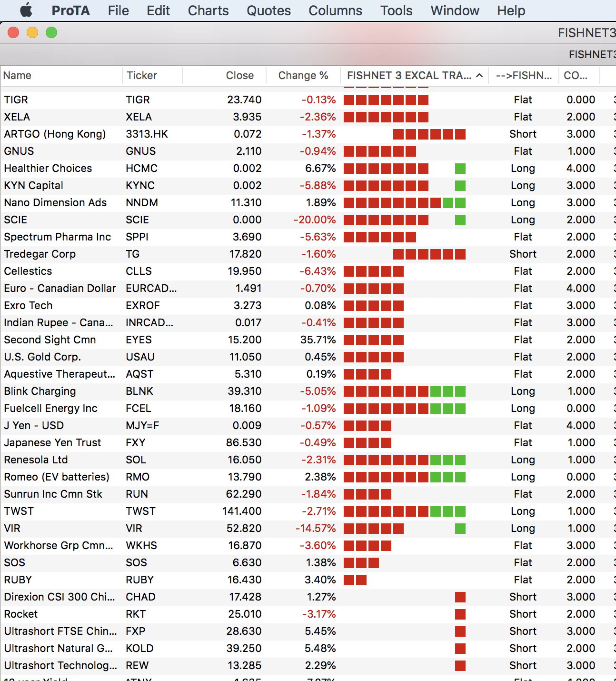Click the -14.57% change value
This screenshot has height=681, width=616.
316,529
